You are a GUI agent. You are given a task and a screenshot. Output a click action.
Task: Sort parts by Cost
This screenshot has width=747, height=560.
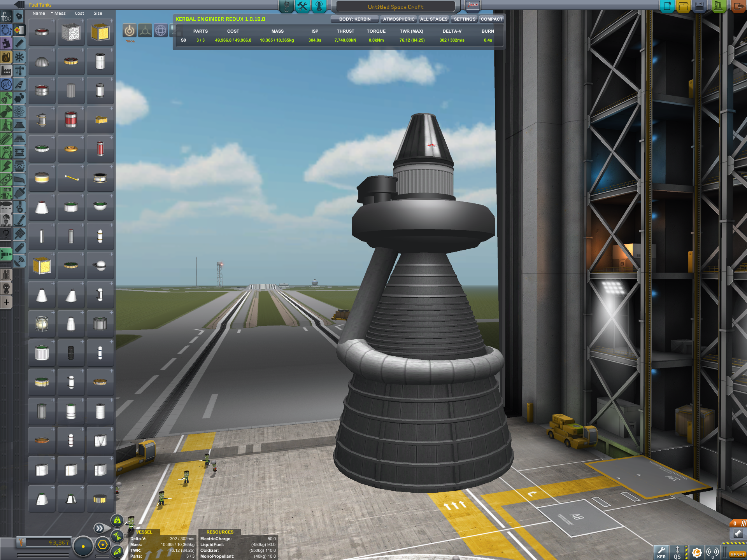pos(79,13)
